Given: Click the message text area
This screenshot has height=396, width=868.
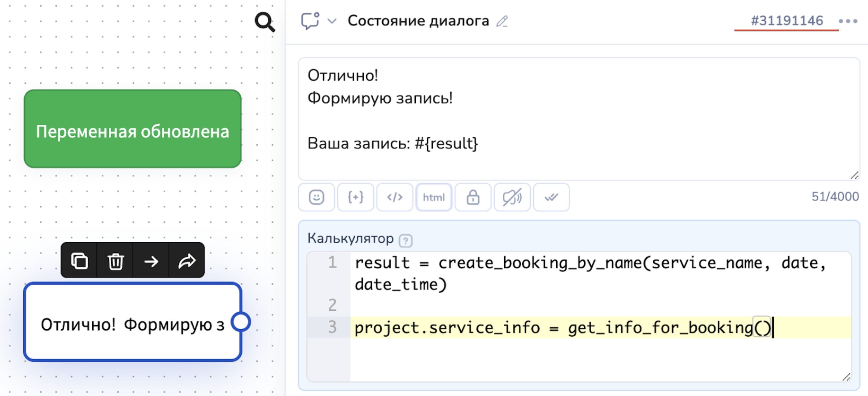Looking at the screenshot, I should pos(578,118).
